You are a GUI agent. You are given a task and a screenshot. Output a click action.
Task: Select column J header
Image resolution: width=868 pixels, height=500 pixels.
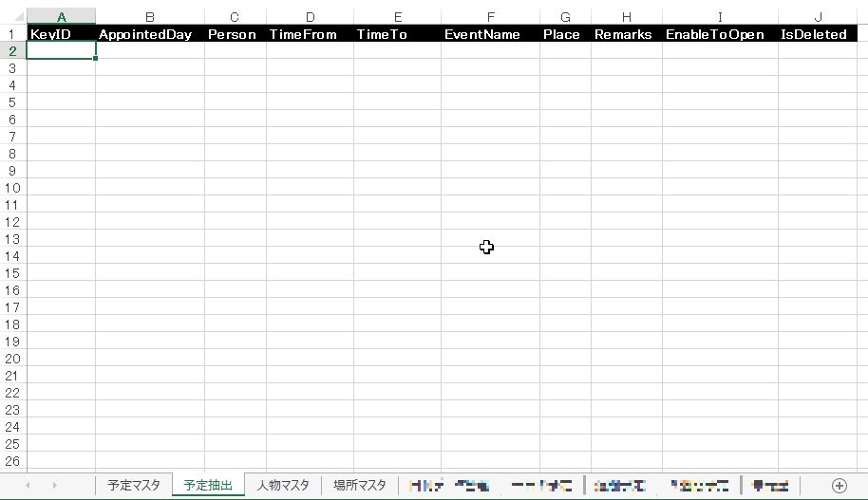pos(818,16)
